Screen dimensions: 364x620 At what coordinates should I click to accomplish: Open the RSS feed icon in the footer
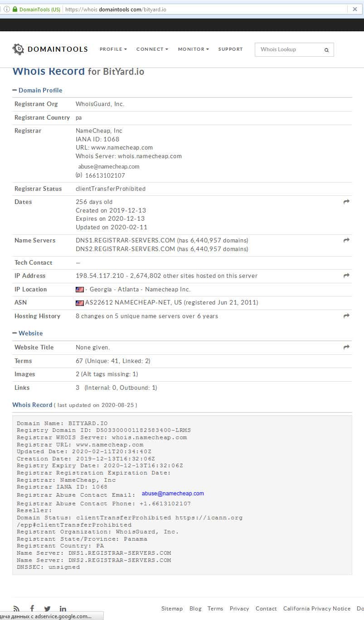[16, 609]
